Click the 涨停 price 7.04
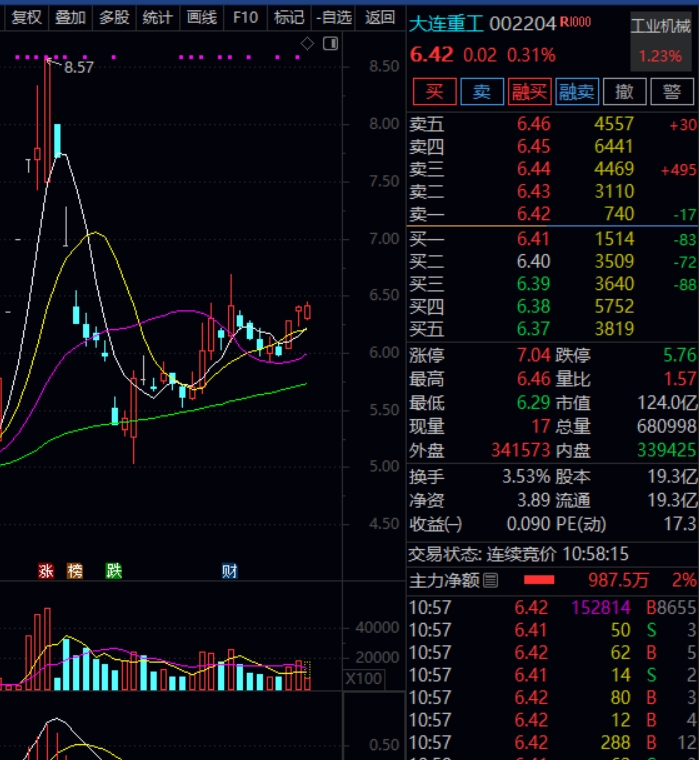The width and height of the screenshot is (699, 760). (533, 355)
